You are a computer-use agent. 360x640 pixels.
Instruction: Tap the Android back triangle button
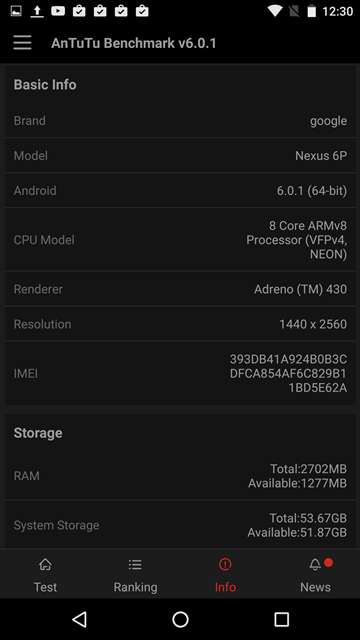80,619
